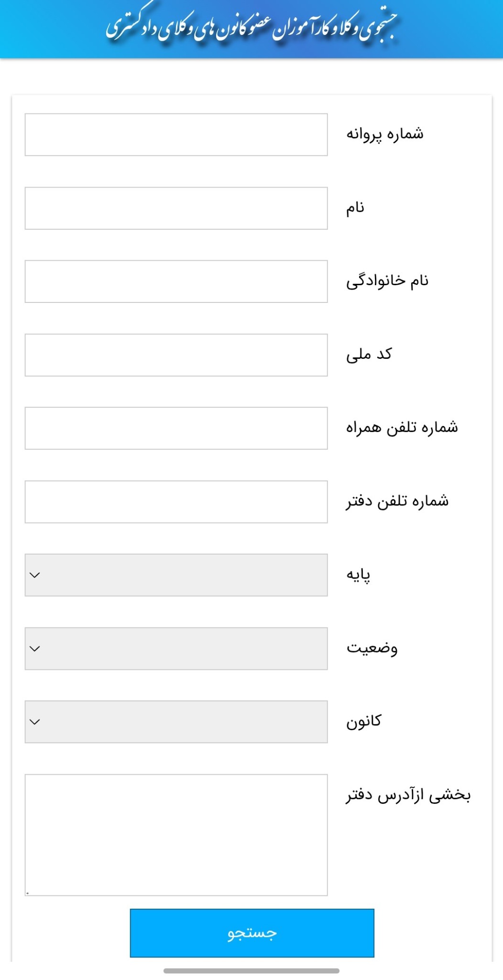Click the بخشی از آدرس دفتر text area

[176, 835]
